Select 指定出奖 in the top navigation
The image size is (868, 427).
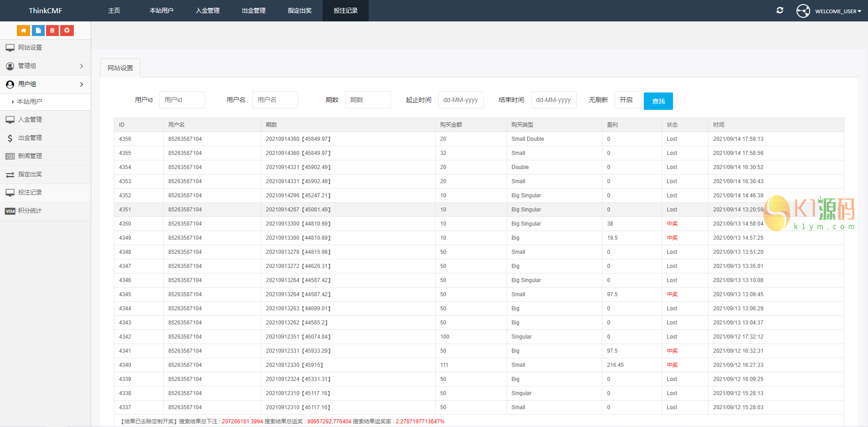click(x=299, y=10)
